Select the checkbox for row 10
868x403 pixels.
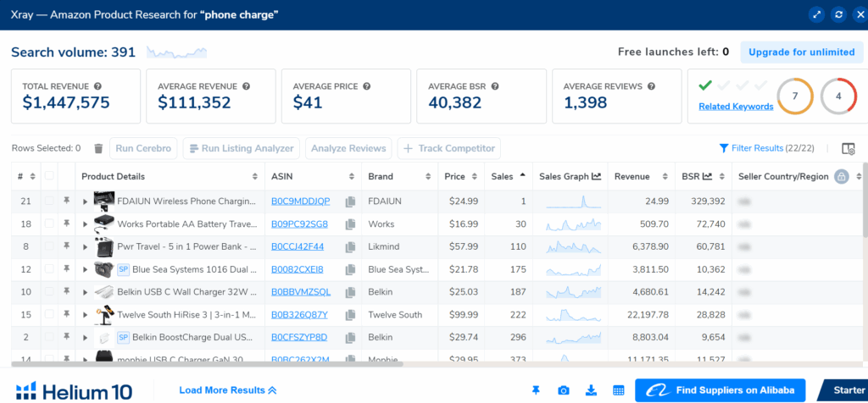[49, 292]
